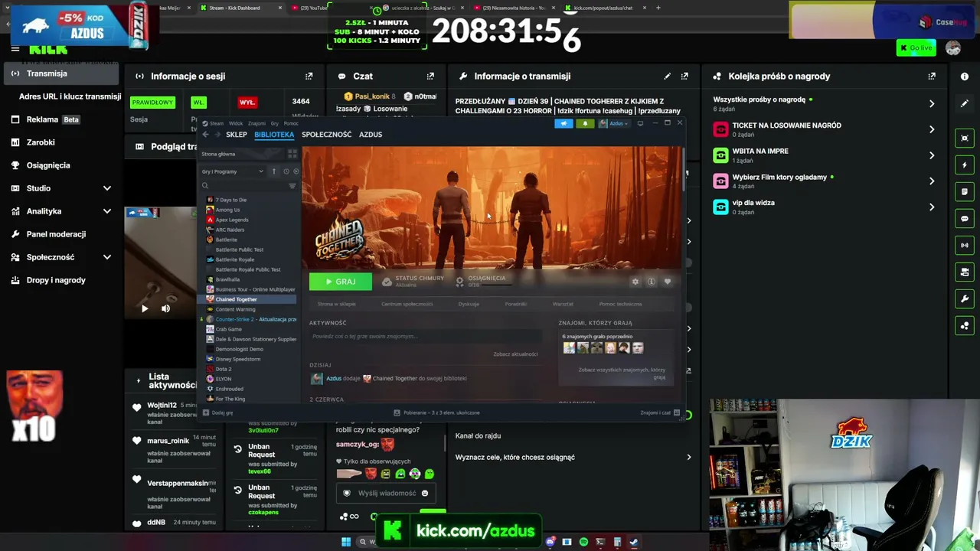The height and width of the screenshot is (551, 980).
Task: Click the recent activity clock icon in Steam library
Action: click(x=286, y=171)
